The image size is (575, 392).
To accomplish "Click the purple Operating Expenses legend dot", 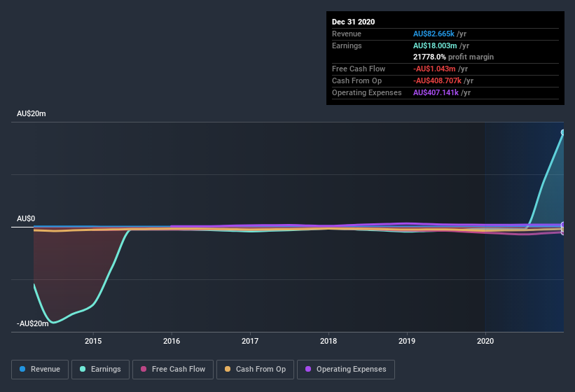I will pos(308,369).
